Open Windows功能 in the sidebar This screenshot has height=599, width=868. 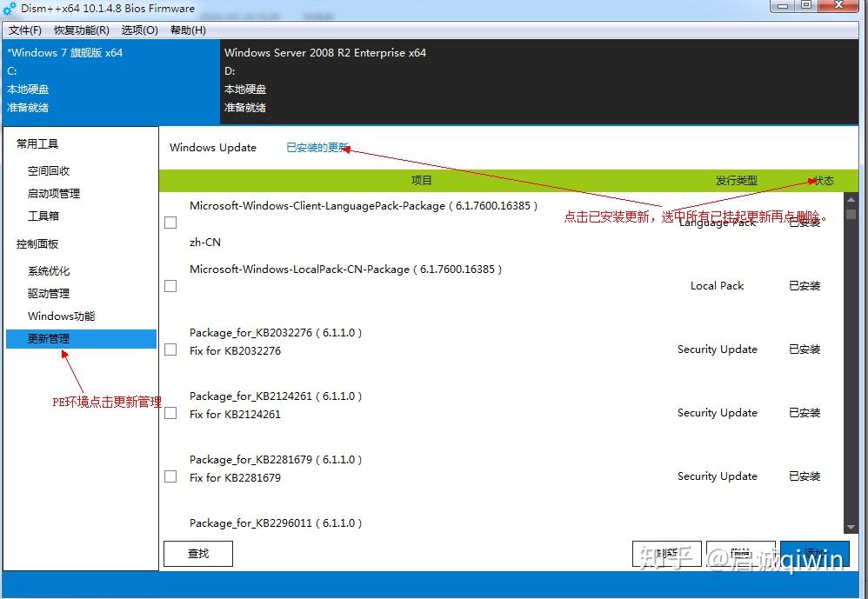point(61,316)
